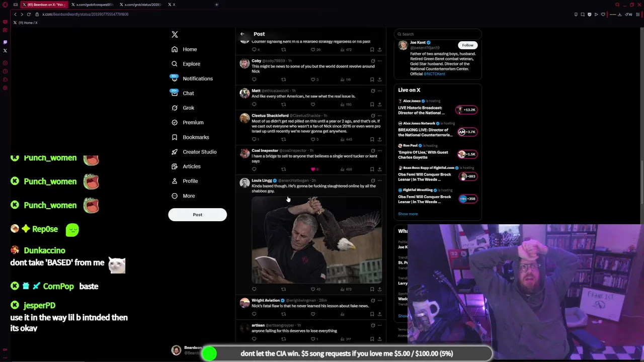
Task: Like Louis Lingg's tweet with 42 likes
Action: [315, 289]
